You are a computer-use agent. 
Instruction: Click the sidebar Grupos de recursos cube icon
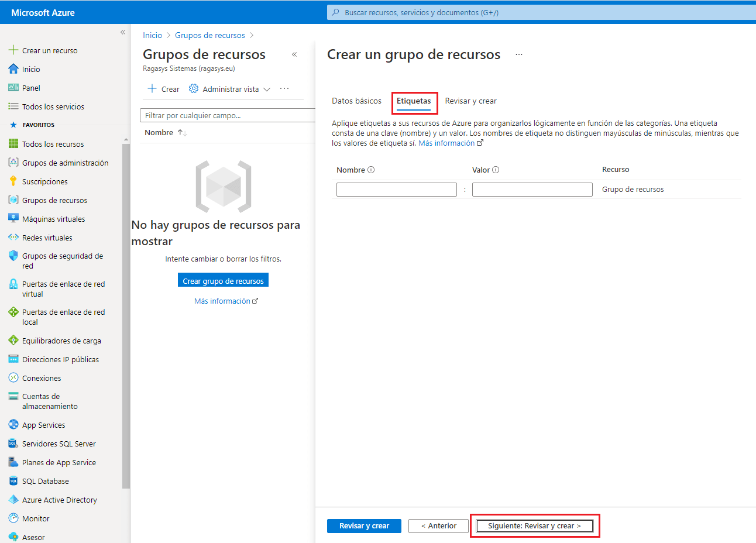click(13, 200)
